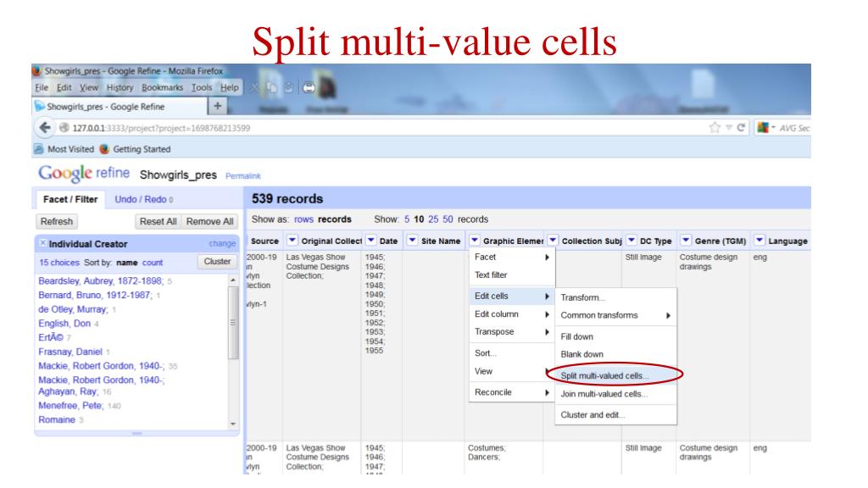Choose Blank down option
The image size is (868, 488).
click(615, 354)
